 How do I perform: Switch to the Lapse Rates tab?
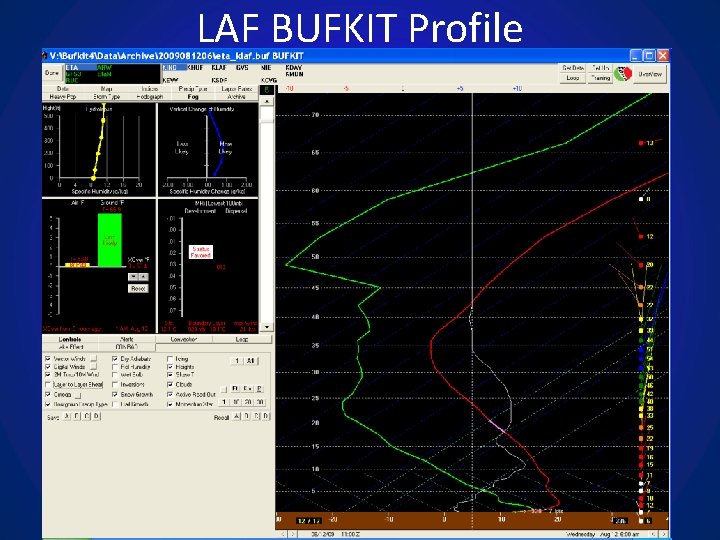point(236,89)
